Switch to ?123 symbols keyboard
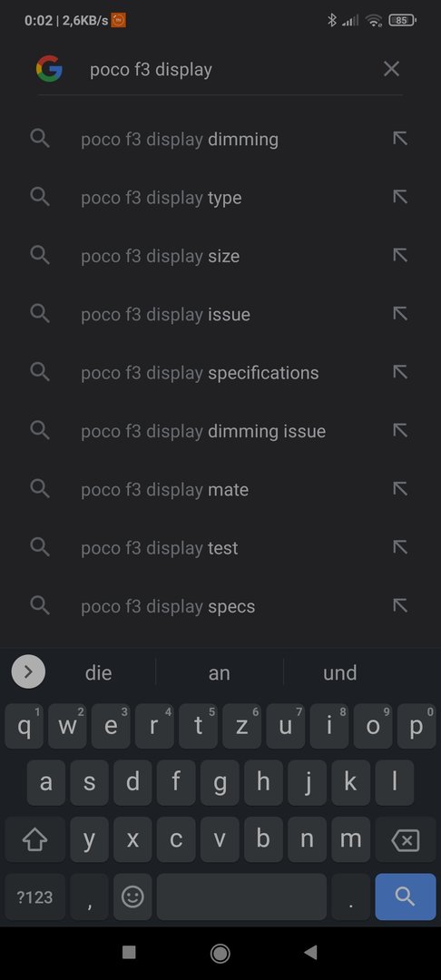 35,897
